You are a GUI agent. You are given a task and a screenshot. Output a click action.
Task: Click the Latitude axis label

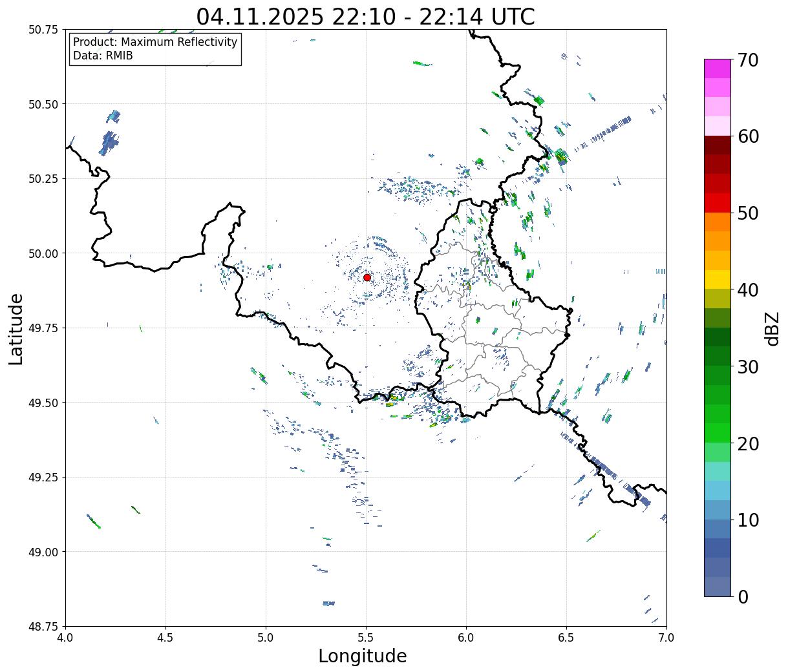[16, 328]
